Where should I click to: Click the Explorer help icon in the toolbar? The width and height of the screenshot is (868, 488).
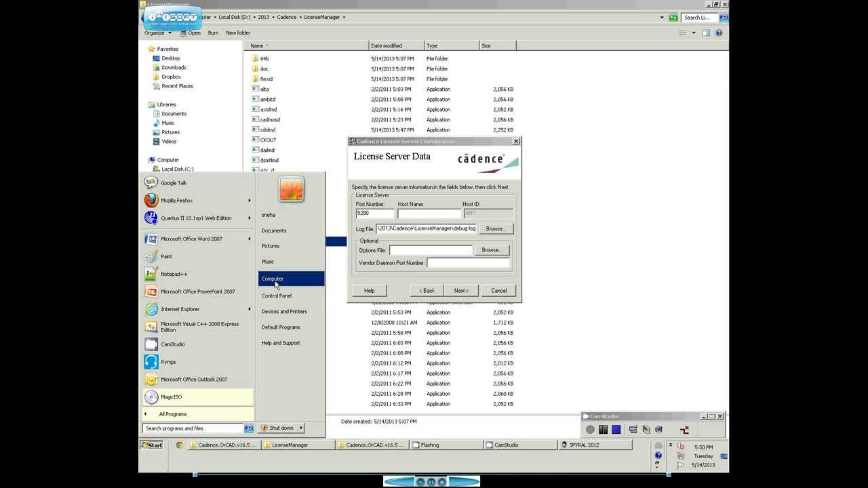(719, 33)
